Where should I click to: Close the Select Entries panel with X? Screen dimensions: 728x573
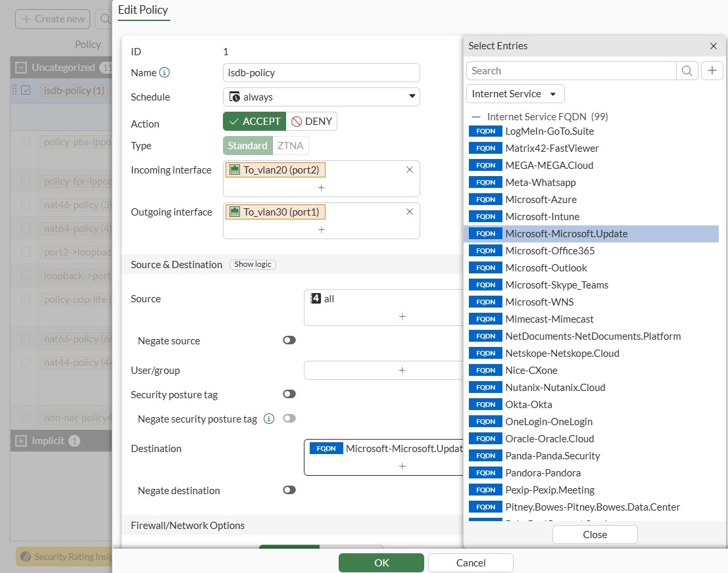[x=713, y=46]
